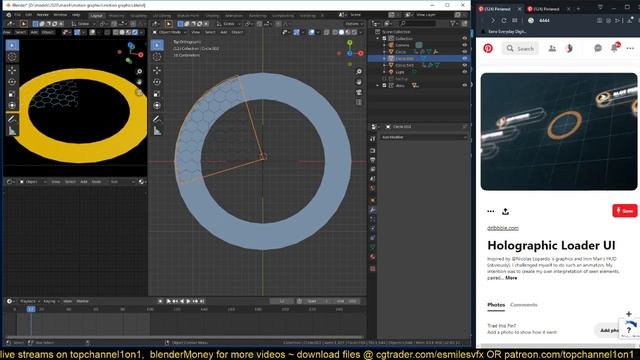Toggle visibility eye for selected Circle.002 row
This screenshot has width=640, height=360.
(464, 58)
